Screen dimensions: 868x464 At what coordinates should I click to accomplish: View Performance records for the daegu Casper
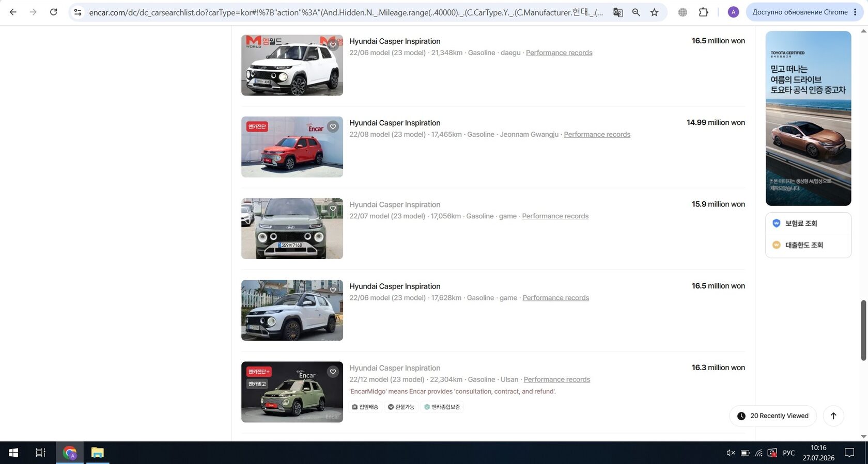point(559,53)
